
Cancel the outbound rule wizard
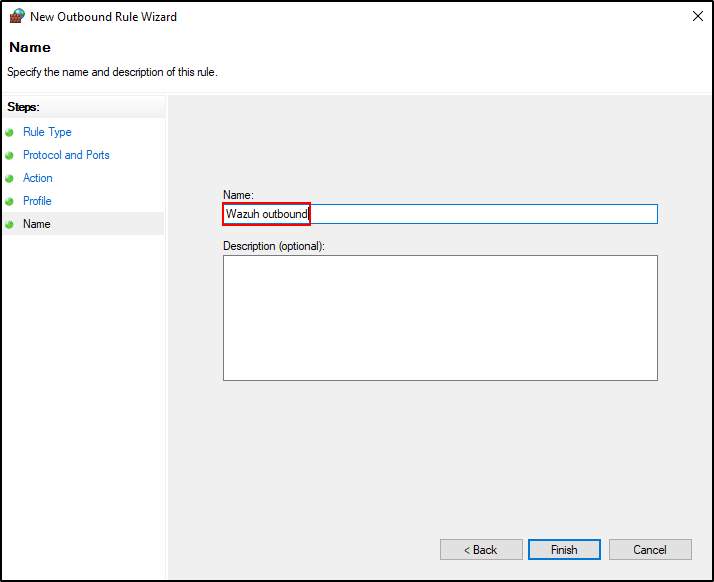click(650, 550)
